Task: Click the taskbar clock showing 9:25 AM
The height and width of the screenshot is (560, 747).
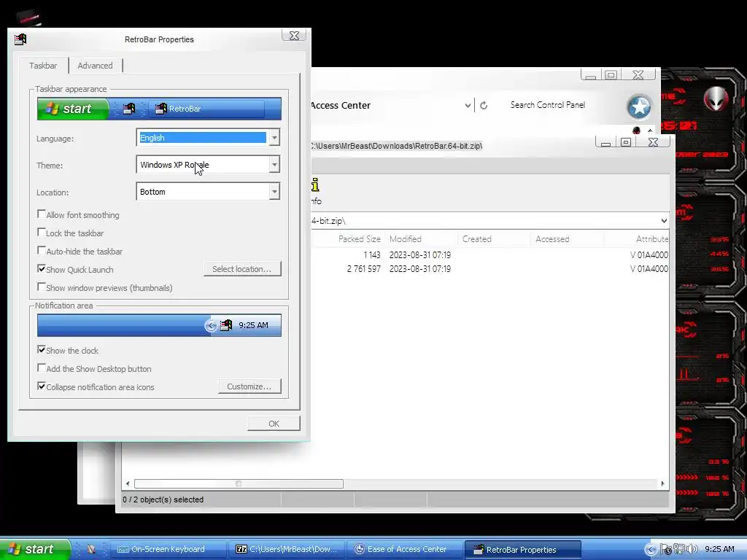Action: (719, 550)
